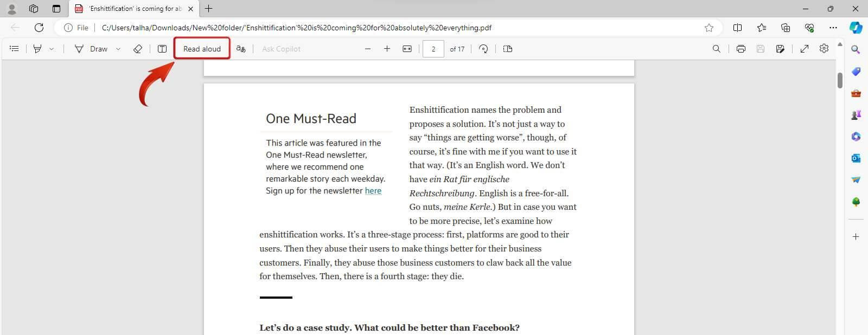Screen dimensions: 868x335
Task: Follow the 'here' newsletter link
Action: click(373, 191)
